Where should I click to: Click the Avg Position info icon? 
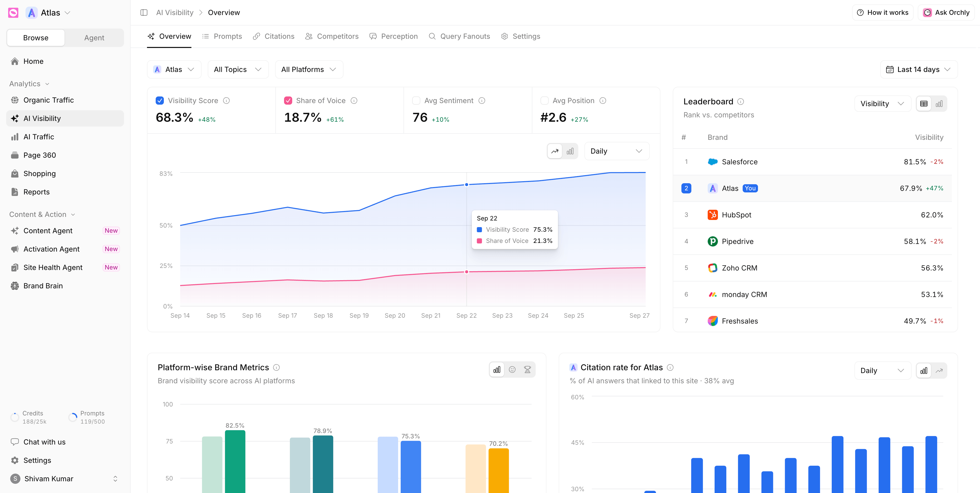point(603,101)
